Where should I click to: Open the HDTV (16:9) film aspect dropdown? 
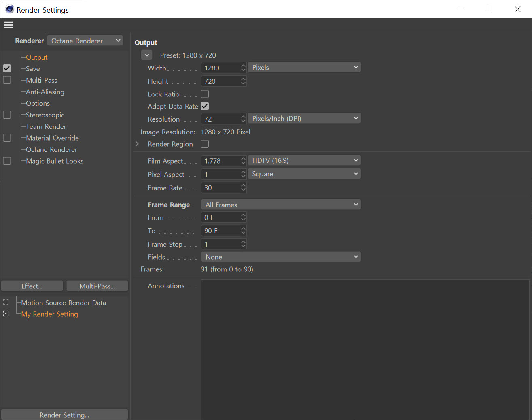coord(304,160)
